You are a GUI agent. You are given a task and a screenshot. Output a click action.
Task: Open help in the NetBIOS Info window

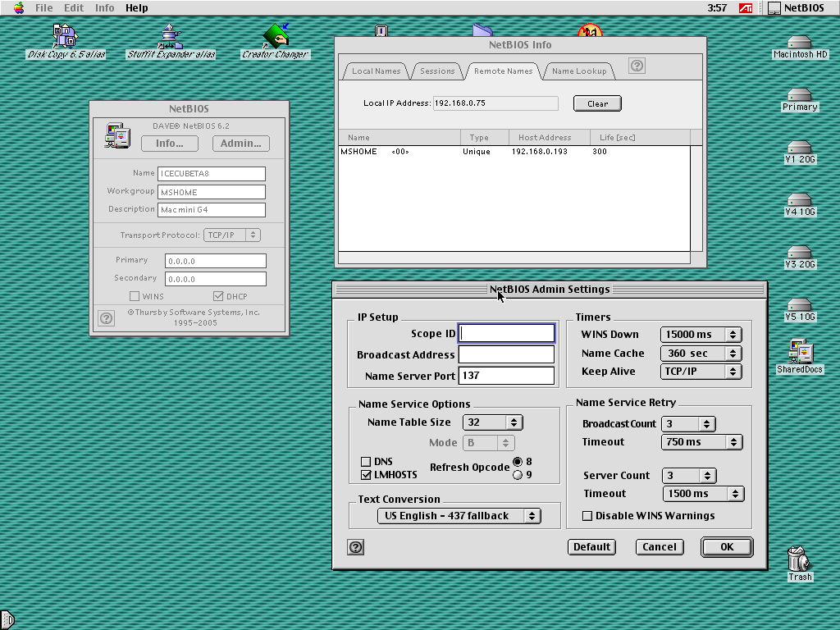[637, 66]
